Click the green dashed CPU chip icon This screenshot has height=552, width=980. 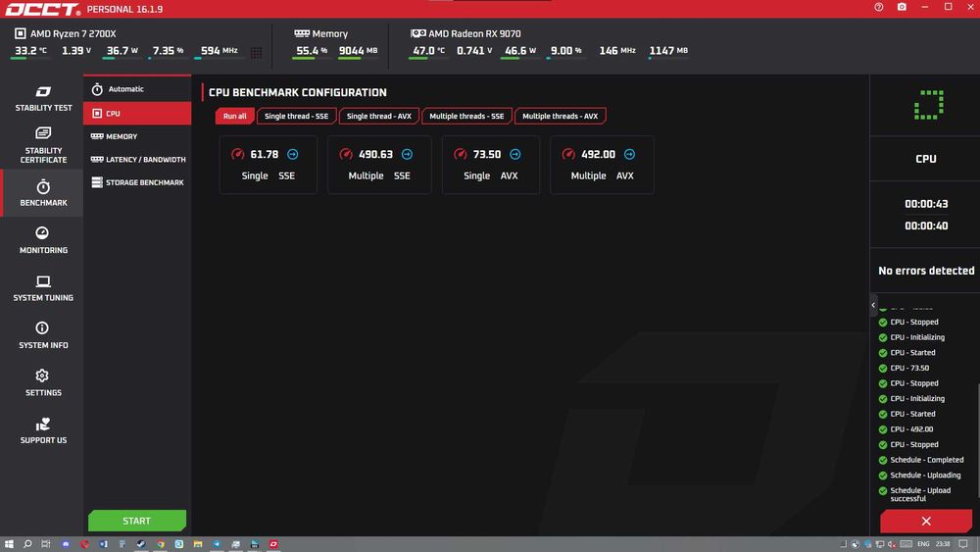point(929,104)
